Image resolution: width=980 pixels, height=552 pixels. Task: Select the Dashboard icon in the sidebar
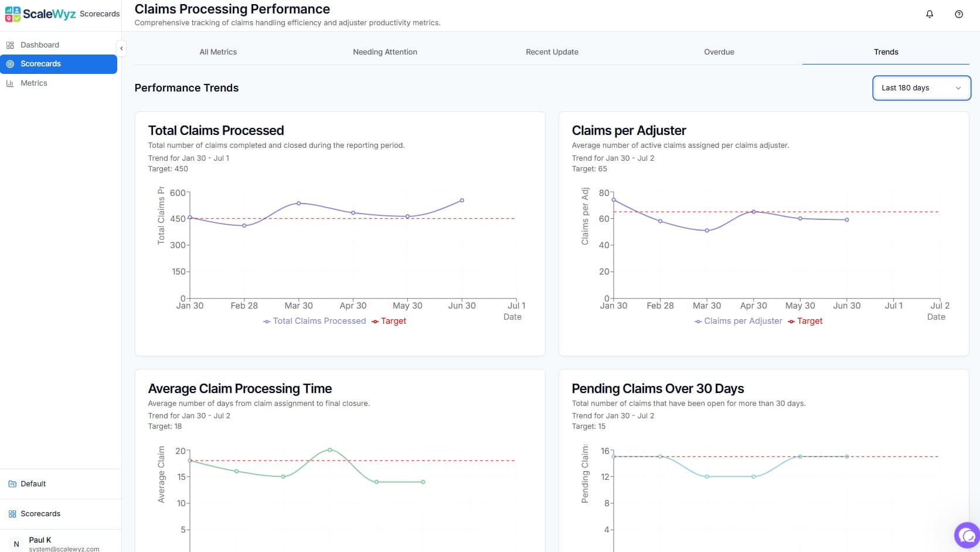click(10, 45)
